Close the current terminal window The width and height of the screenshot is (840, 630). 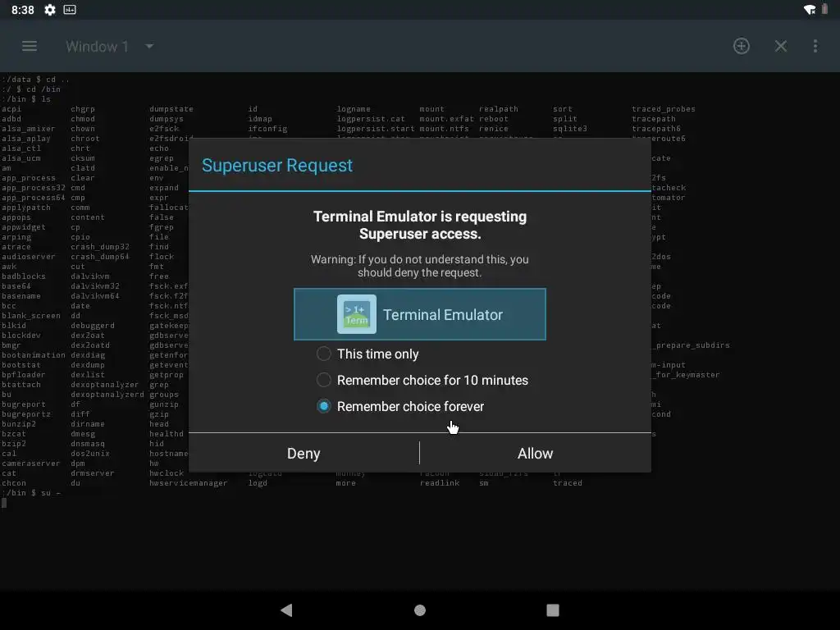[x=781, y=46]
